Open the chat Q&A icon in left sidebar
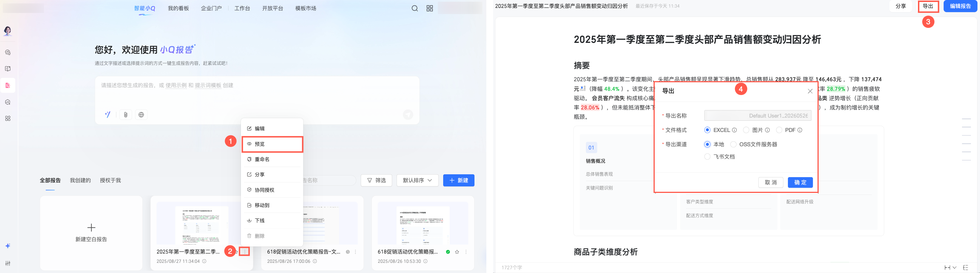The width and height of the screenshot is (980, 273). click(8, 52)
